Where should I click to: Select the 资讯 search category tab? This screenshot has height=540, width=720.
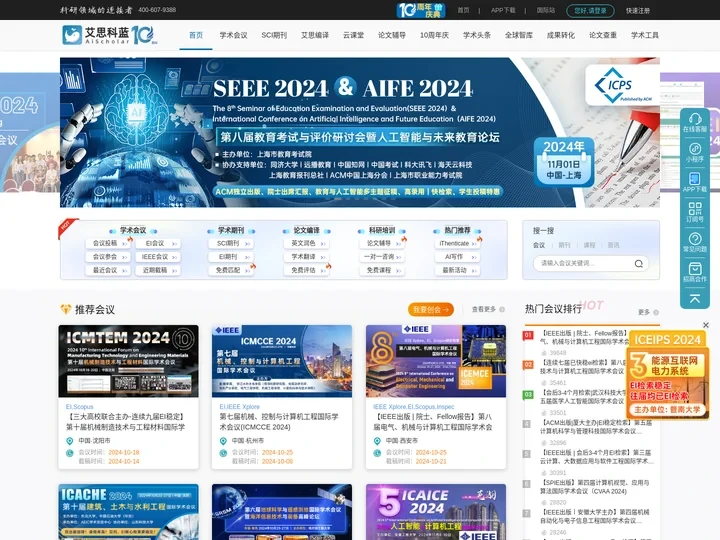pos(613,245)
